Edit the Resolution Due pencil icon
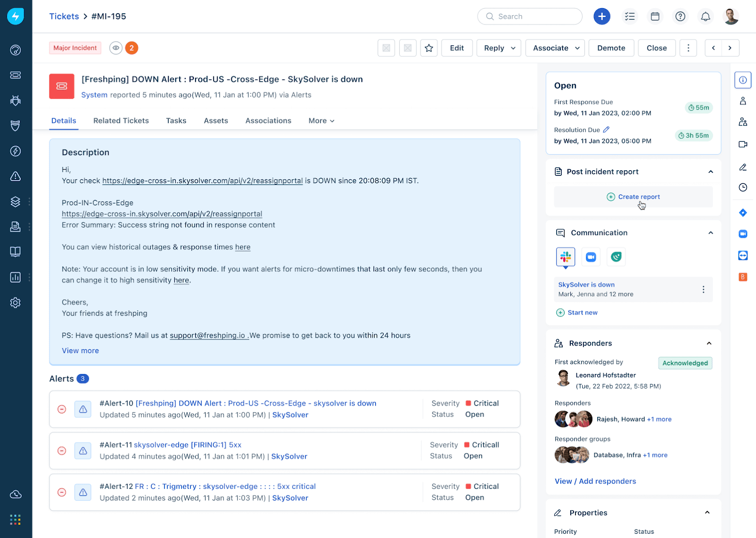This screenshot has width=756, height=538. (x=606, y=130)
